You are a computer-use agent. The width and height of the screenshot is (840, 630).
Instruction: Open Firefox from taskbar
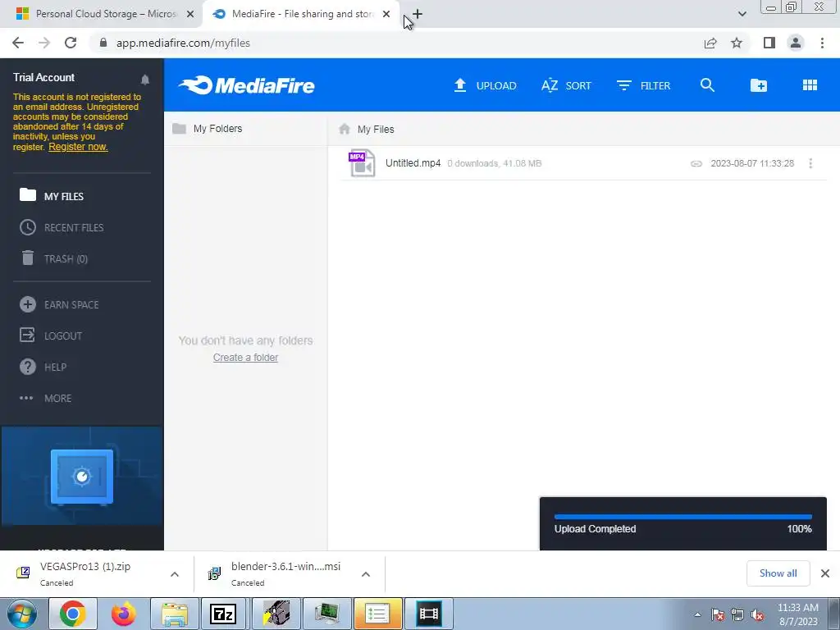coord(123,614)
